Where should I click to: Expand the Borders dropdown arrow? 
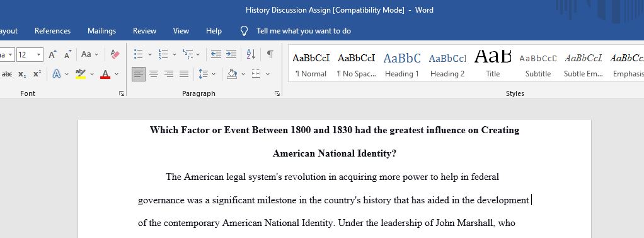(268, 74)
